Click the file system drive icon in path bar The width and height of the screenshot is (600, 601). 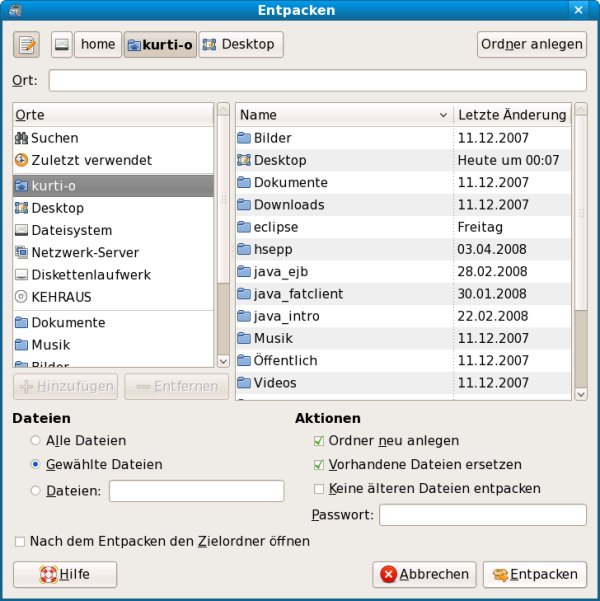(62, 45)
